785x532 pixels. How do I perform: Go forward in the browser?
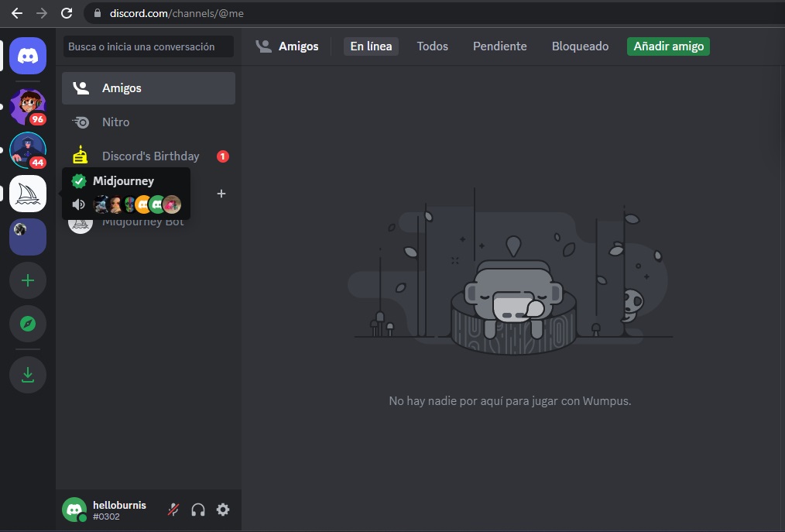point(42,13)
